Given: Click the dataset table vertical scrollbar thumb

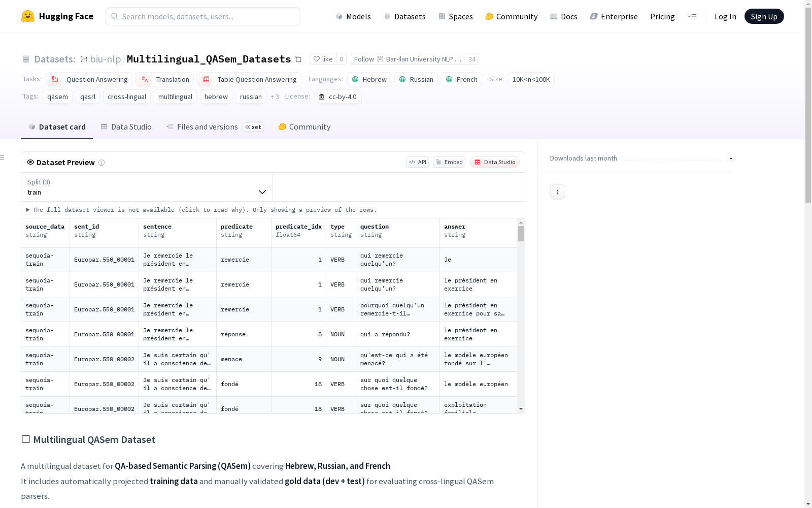Looking at the screenshot, I should (x=521, y=234).
